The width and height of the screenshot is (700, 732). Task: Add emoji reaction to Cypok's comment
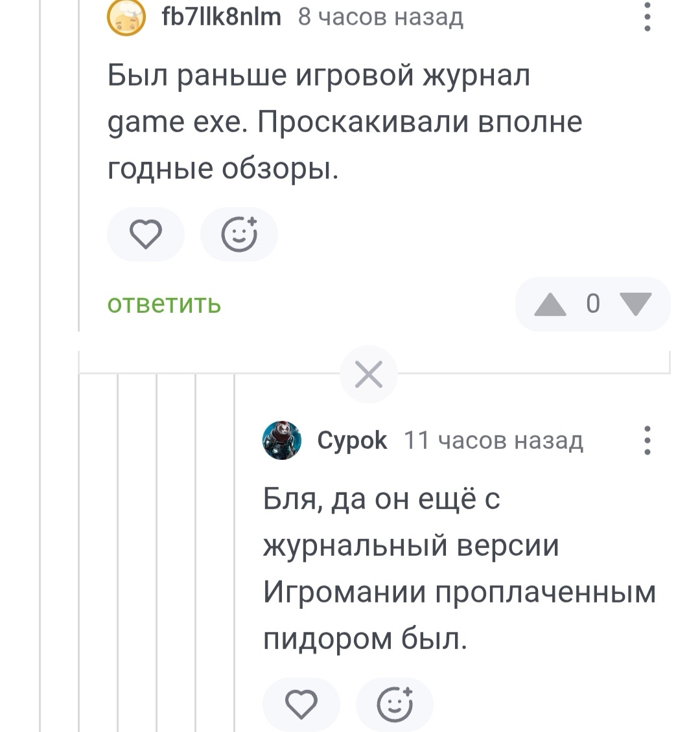click(395, 705)
